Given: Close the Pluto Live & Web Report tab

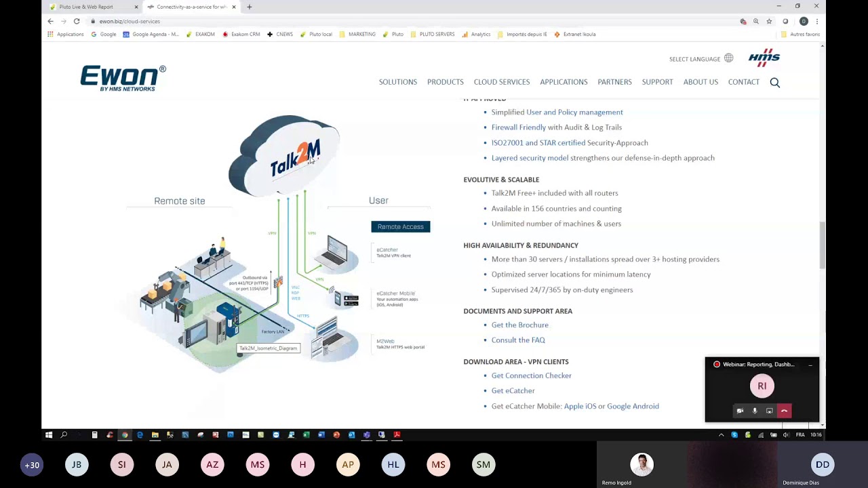Looking at the screenshot, I should click(x=136, y=7).
